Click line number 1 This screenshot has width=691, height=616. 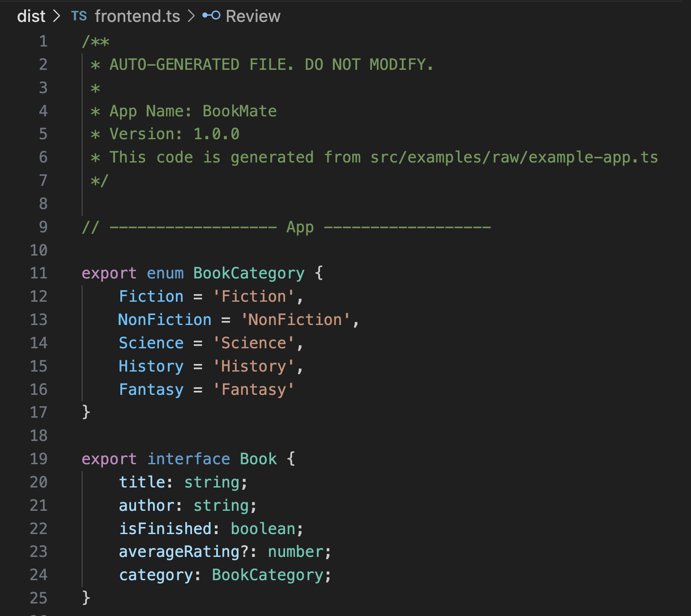pyautogui.click(x=43, y=41)
